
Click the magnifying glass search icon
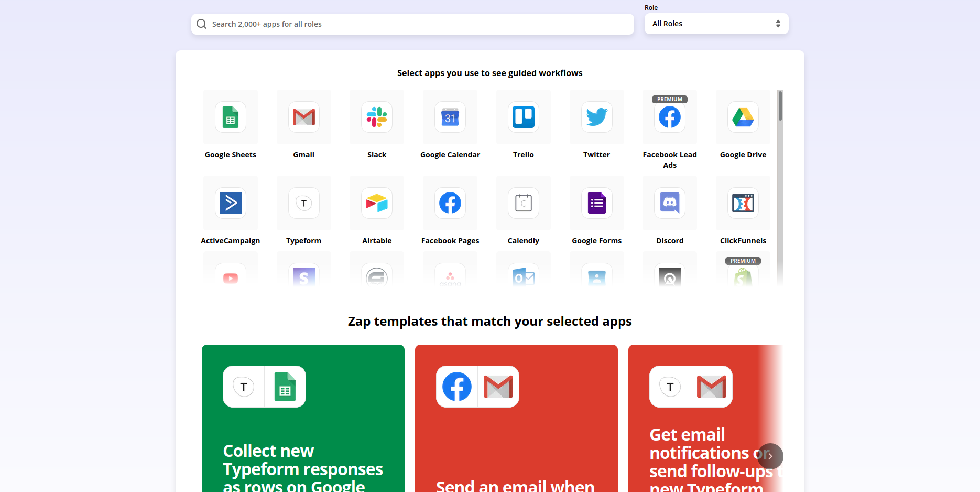(201, 24)
